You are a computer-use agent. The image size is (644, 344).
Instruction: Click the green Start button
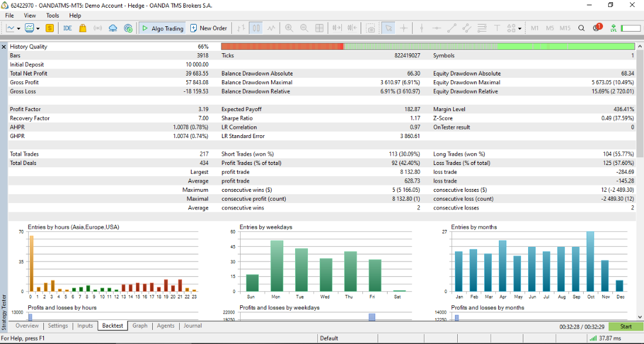pyautogui.click(x=626, y=327)
